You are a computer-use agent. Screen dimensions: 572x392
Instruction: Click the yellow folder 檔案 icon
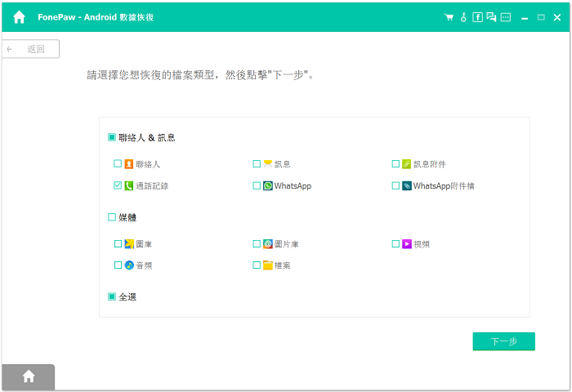pyautogui.click(x=268, y=265)
